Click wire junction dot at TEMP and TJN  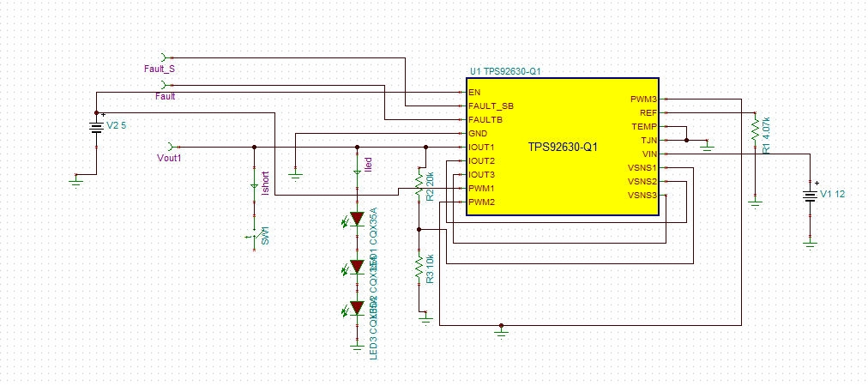pyautogui.click(x=686, y=140)
